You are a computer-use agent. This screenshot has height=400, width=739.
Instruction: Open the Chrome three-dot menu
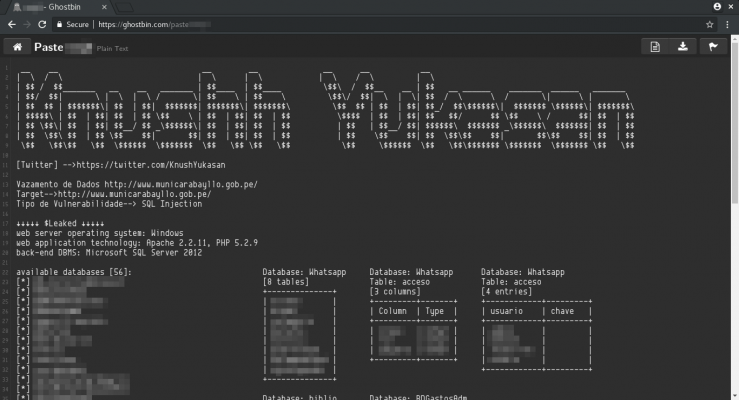[x=727, y=23]
